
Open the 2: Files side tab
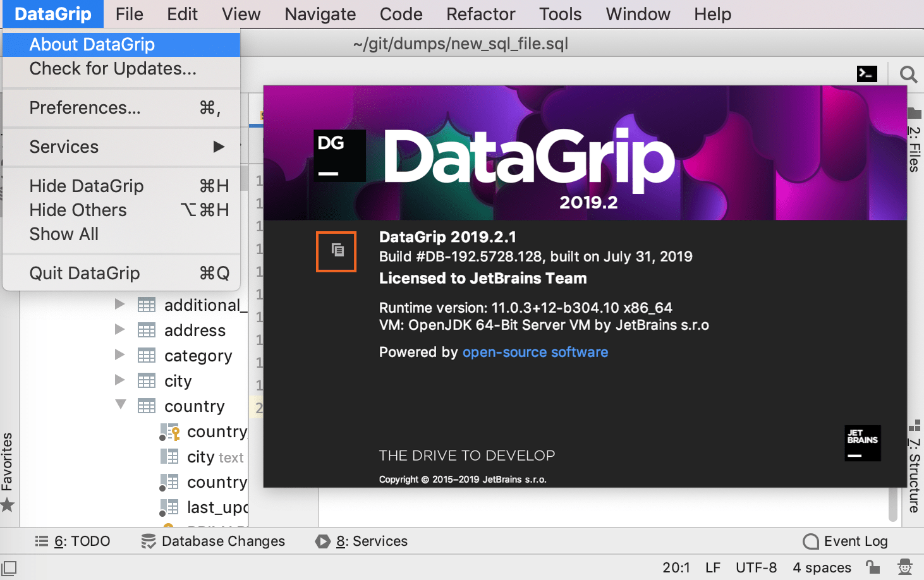(914, 140)
